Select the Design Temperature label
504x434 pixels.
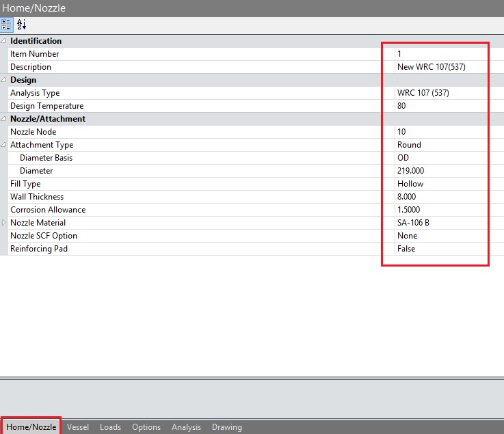tap(47, 106)
